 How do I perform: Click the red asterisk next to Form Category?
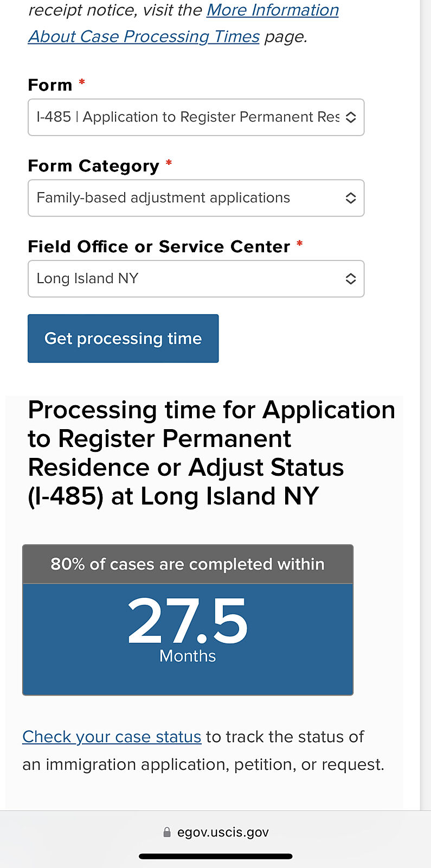[169, 163]
